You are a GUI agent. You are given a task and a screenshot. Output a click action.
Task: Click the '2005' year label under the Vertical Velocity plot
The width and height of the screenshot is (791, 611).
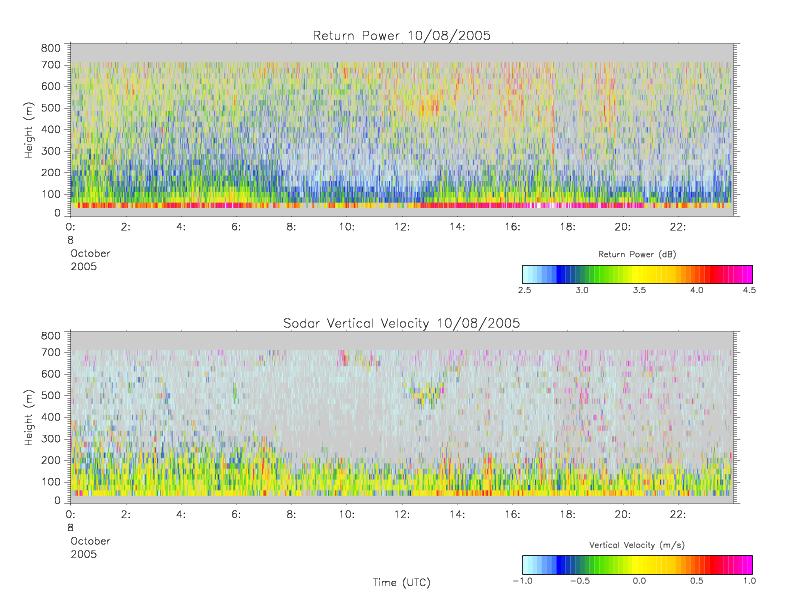(83, 554)
